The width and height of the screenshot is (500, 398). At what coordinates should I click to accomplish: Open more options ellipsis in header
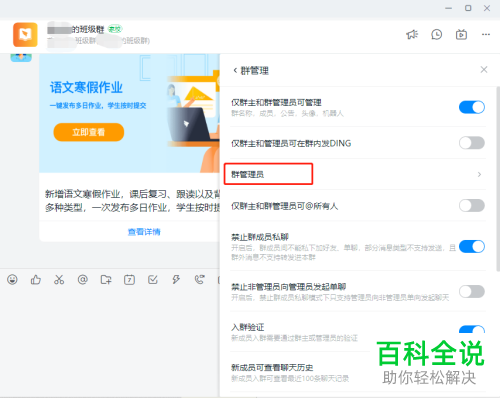click(x=486, y=34)
